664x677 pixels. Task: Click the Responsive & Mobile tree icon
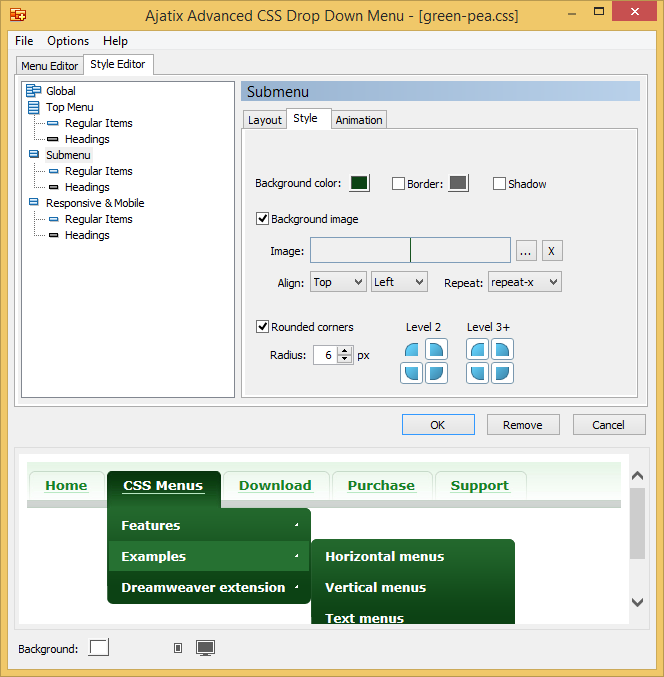point(34,202)
